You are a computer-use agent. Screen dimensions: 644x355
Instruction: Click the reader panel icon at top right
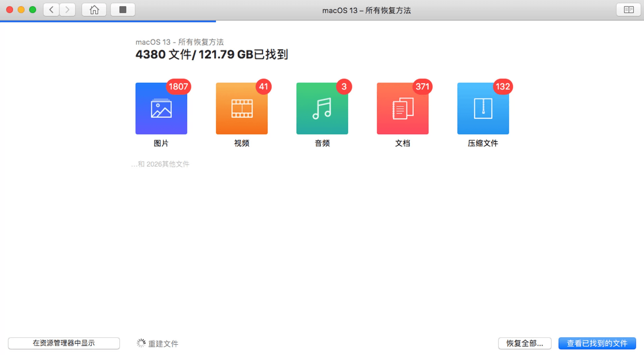tap(628, 9)
